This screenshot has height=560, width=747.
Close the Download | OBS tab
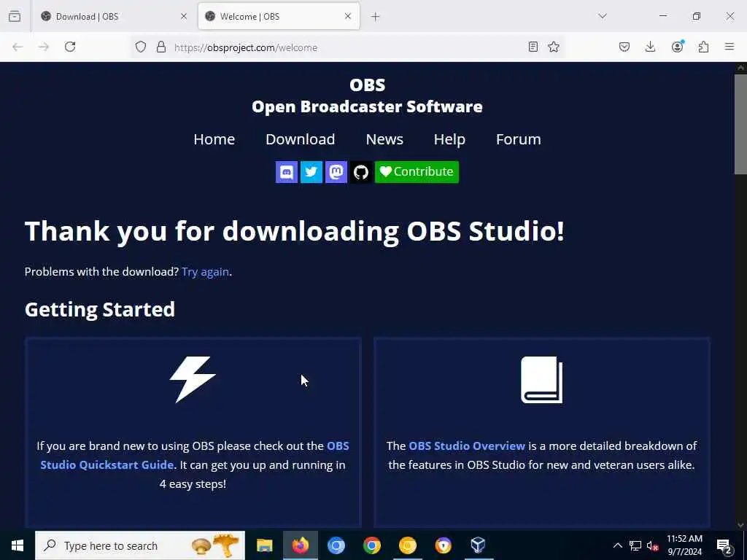coord(184,16)
